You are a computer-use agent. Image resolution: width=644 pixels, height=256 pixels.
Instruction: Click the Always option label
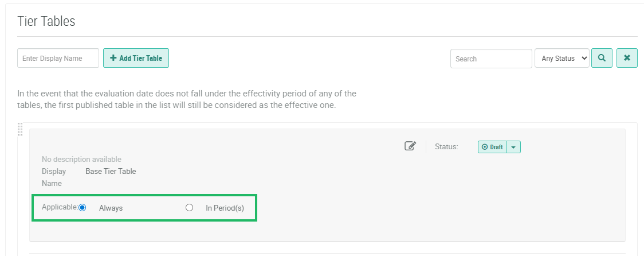[111, 208]
